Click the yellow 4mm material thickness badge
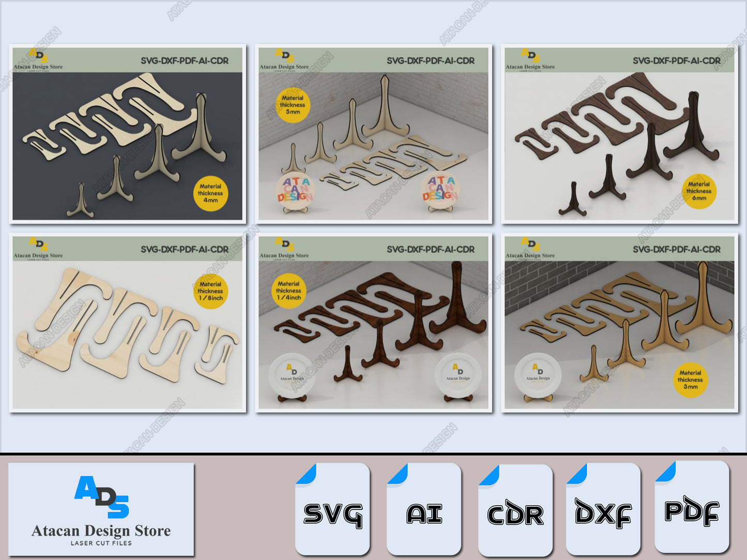Viewport: 747px width, 560px height. tap(210, 193)
